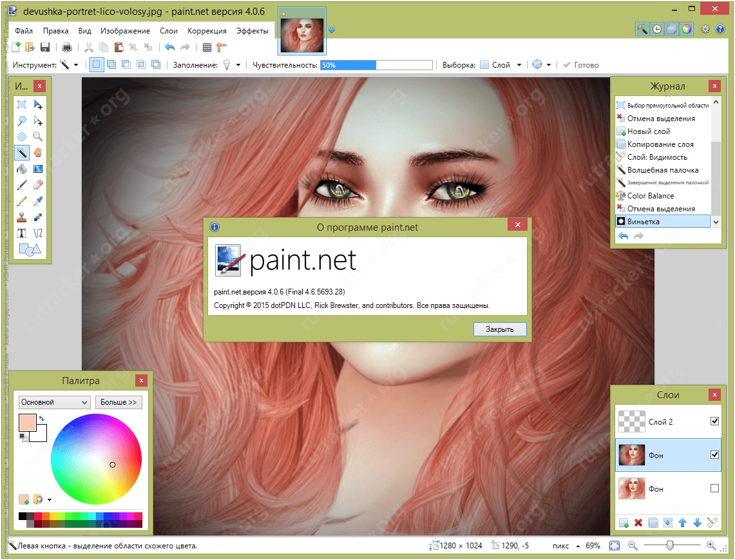Toggle Layers window button in top right
The height and width of the screenshot is (560, 735).
pos(672,29)
